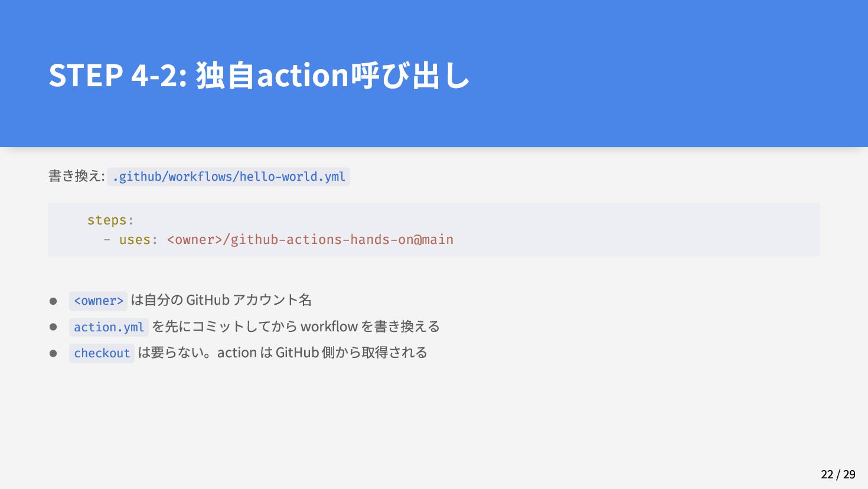
Task: Click the action.yml inline code tag
Action: [109, 327]
